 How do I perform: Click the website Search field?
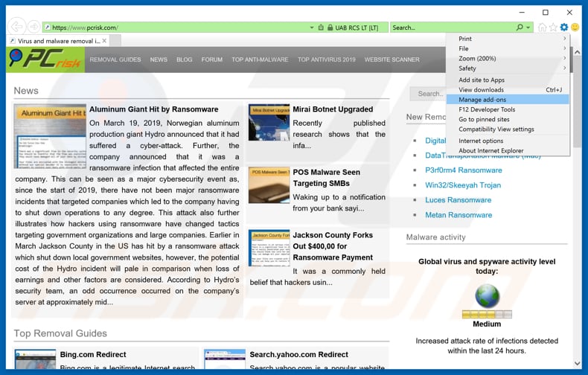point(428,94)
